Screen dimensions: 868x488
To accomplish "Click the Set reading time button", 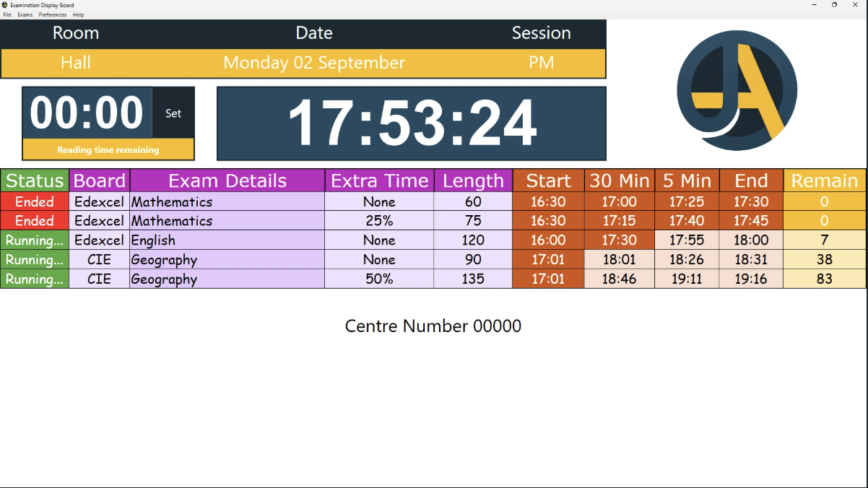I will click(173, 113).
